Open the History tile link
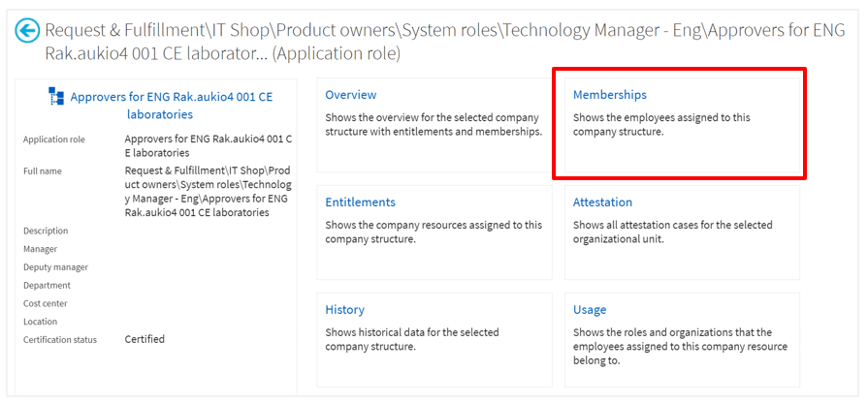 tap(345, 310)
